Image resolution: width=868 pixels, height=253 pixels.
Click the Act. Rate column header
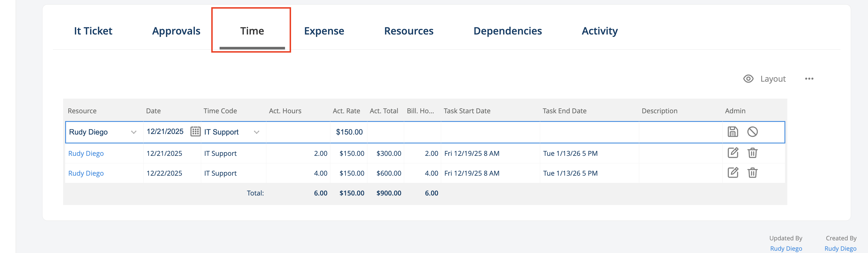[346, 111]
